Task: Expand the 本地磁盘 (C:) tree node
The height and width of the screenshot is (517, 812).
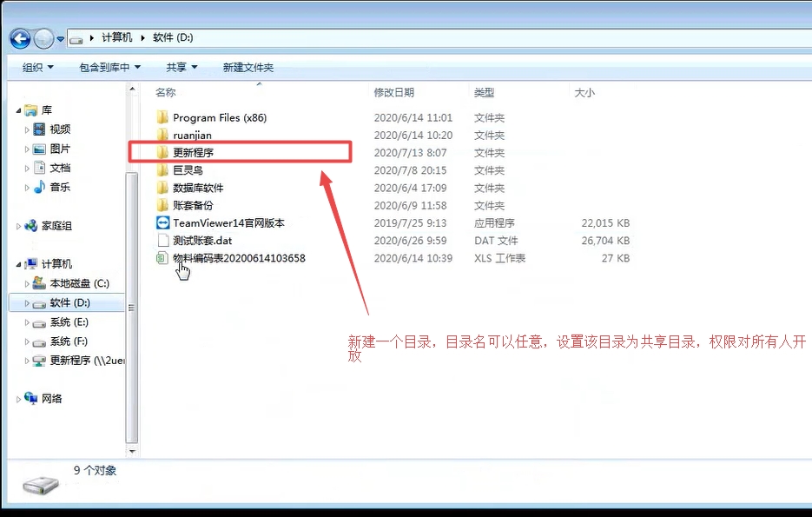Action: tap(27, 284)
